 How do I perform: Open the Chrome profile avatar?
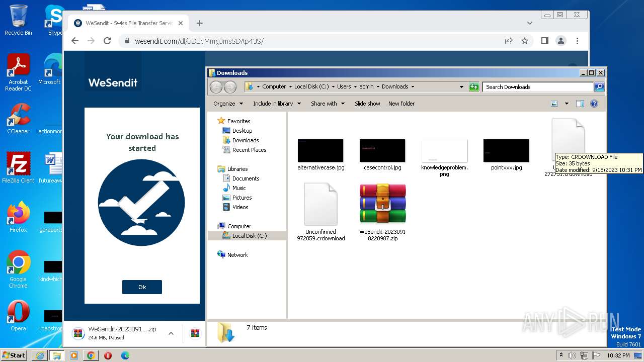coord(561,41)
